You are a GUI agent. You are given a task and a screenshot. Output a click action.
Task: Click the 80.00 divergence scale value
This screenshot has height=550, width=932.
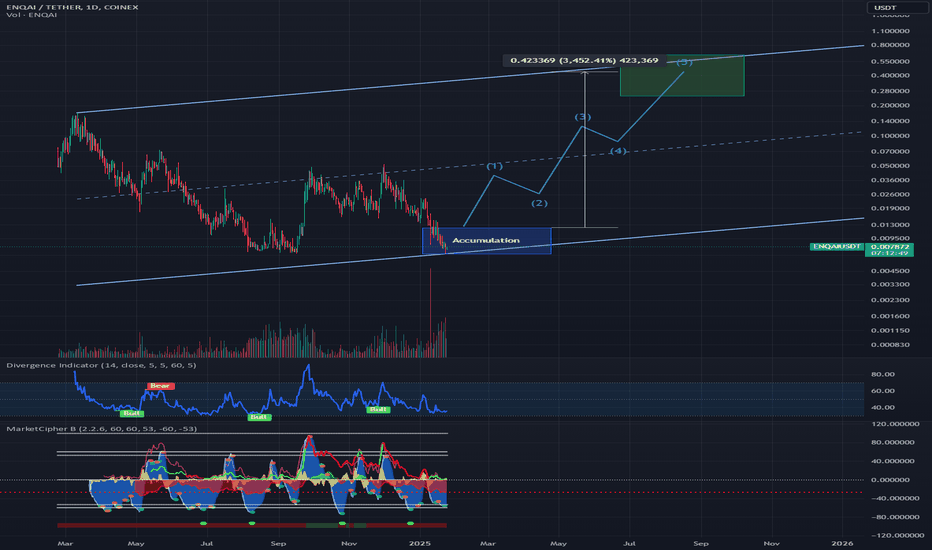(883, 375)
